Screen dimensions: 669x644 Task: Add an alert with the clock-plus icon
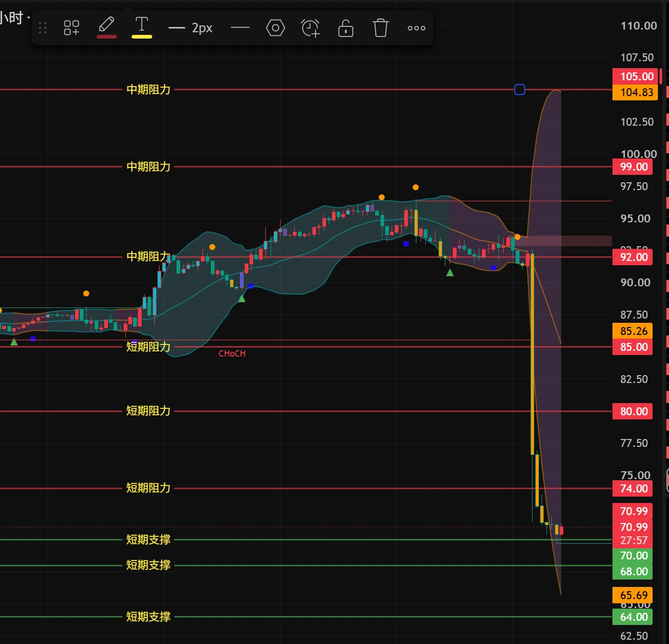click(x=310, y=27)
